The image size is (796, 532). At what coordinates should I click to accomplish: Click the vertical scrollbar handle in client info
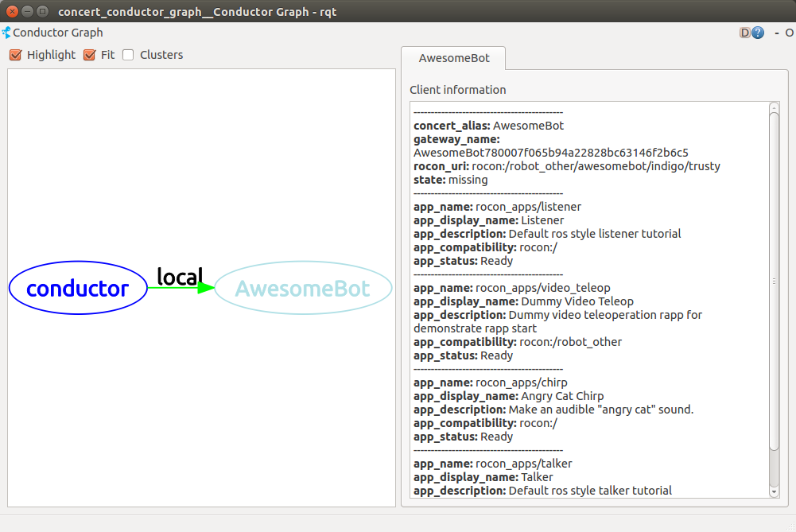click(x=775, y=278)
